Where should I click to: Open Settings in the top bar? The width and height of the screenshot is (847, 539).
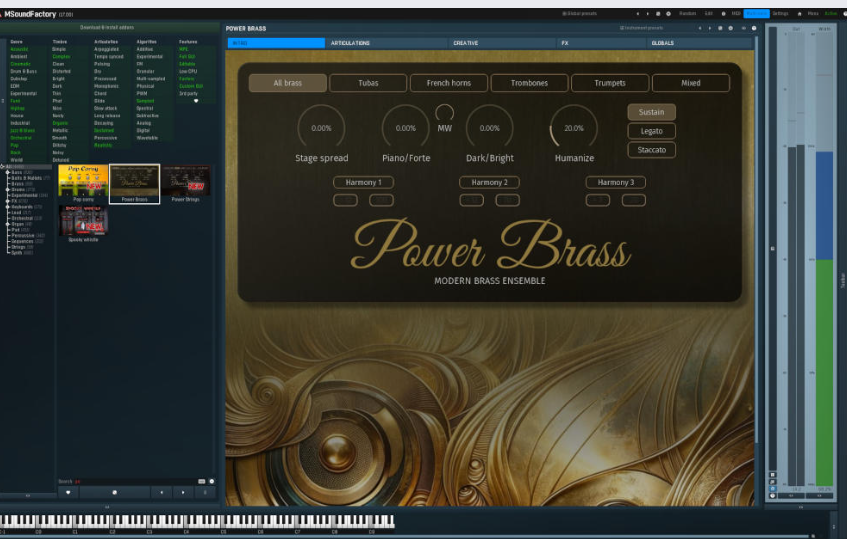click(780, 14)
